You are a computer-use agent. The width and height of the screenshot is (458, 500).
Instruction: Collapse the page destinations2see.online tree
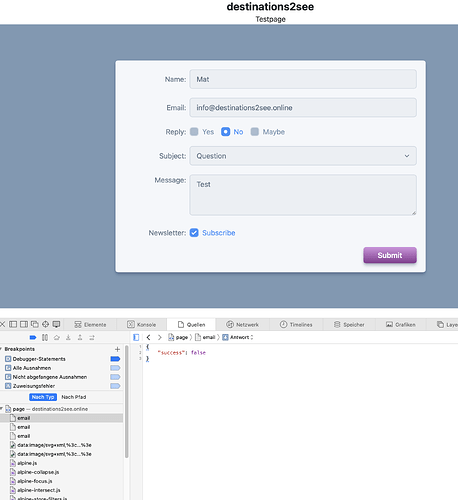pyautogui.click(x=2, y=409)
